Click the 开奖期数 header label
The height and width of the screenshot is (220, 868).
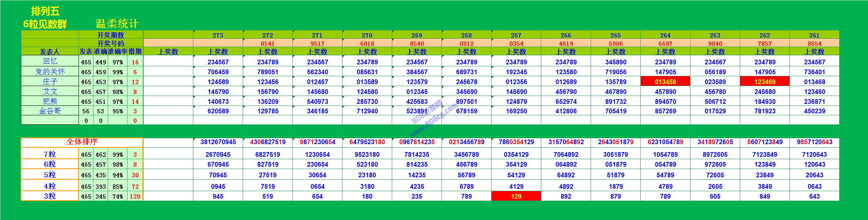110,35
